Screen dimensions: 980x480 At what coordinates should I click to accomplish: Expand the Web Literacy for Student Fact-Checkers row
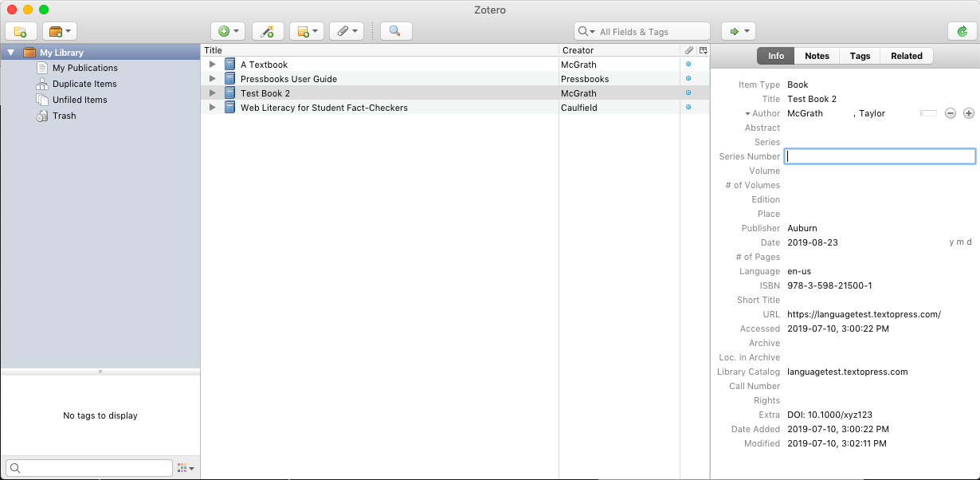pos(212,108)
